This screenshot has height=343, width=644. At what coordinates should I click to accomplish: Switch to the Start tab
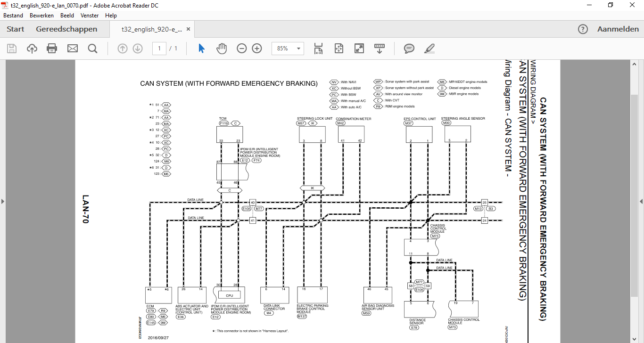(x=15, y=29)
